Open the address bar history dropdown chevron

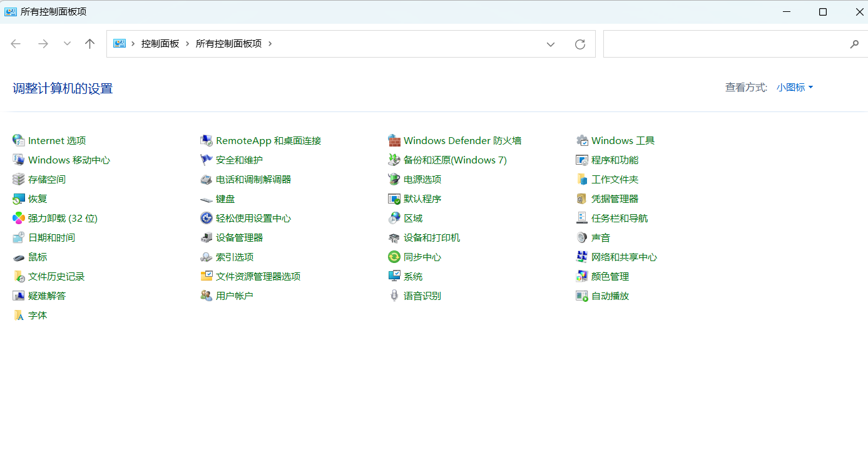tap(551, 44)
